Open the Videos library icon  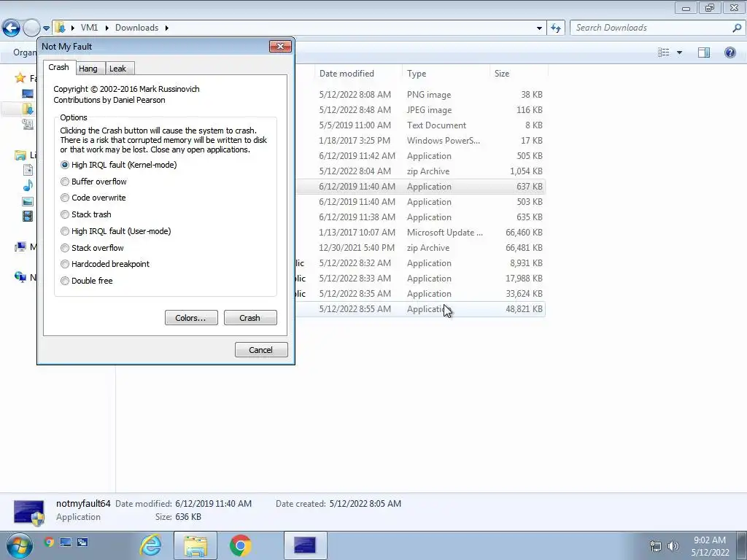coord(28,216)
